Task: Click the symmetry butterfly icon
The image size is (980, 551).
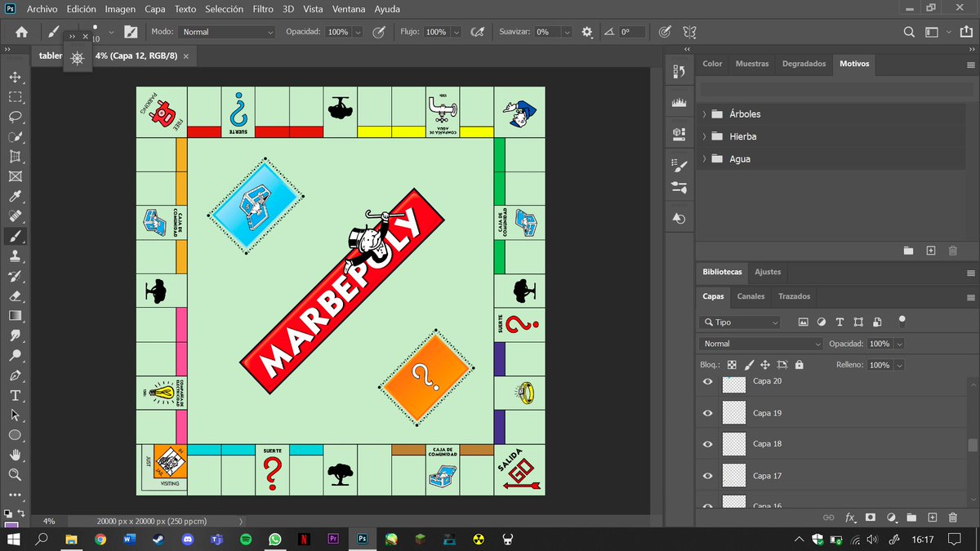Action: click(689, 32)
